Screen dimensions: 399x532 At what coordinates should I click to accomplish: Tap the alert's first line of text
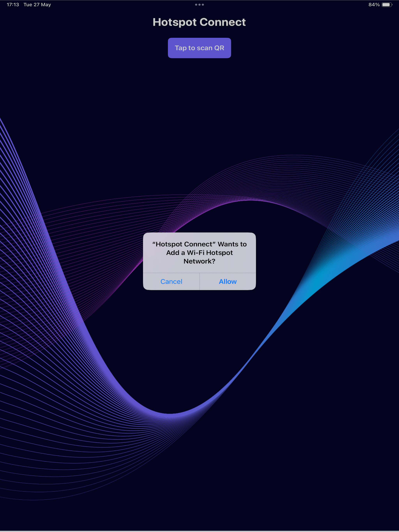tap(199, 244)
